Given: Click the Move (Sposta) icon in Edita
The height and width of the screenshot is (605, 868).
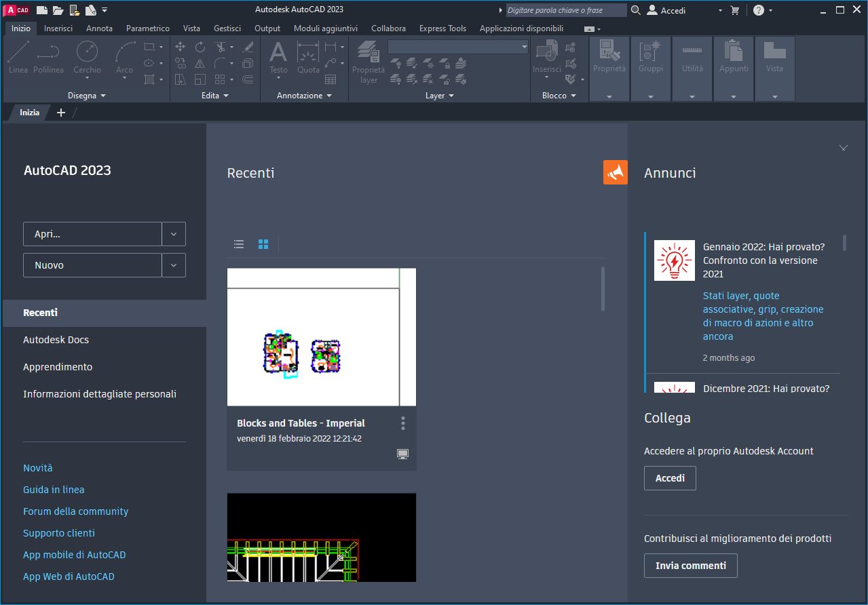Looking at the screenshot, I should 181,47.
